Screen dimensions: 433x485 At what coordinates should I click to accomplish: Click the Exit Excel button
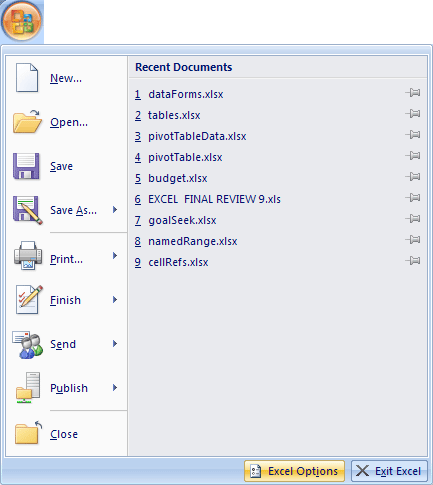[x=389, y=471]
